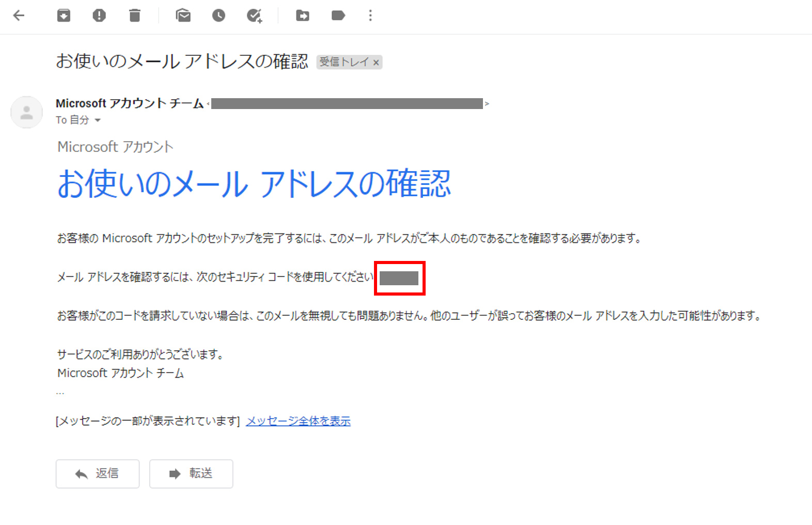Click the blue お使いのメール アドレスの確認 heading
Viewport: 812px width, 525px height.
click(x=254, y=184)
